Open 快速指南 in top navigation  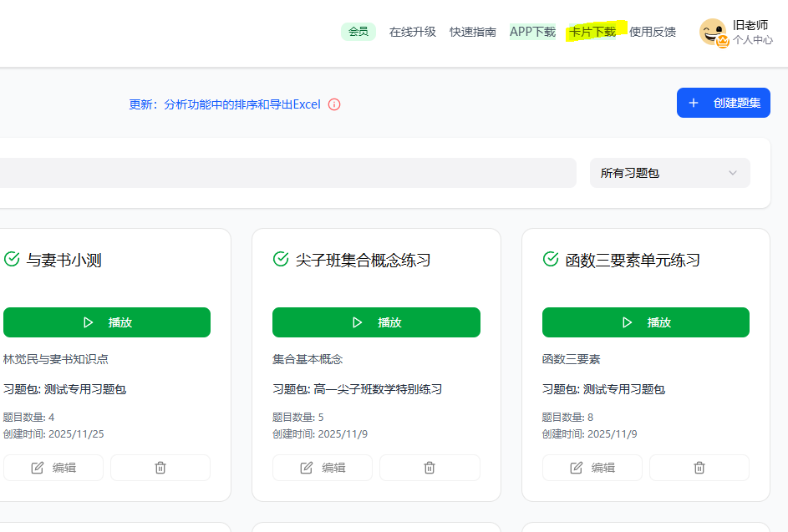[x=472, y=32]
